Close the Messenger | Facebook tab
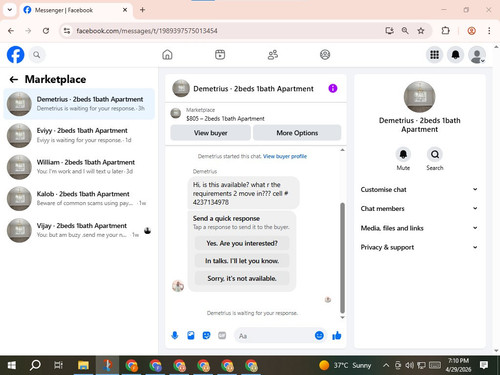 click(125, 10)
